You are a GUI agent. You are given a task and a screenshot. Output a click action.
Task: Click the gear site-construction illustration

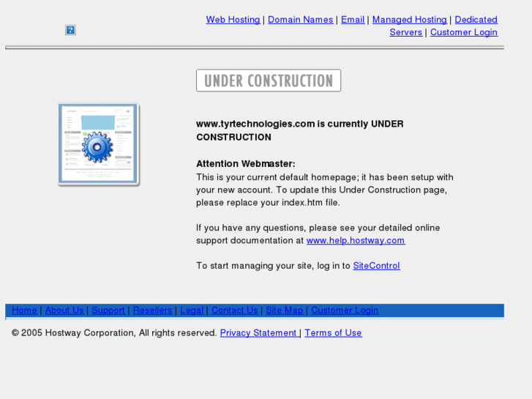(x=98, y=144)
